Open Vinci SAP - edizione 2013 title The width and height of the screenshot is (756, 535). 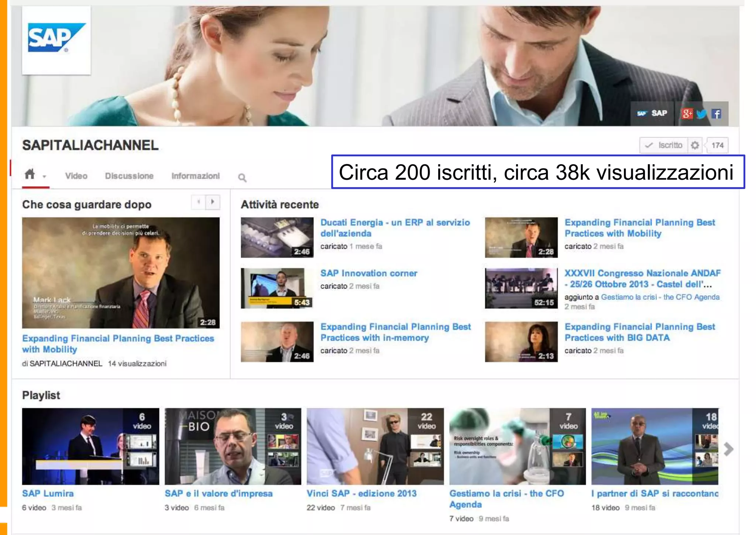(361, 494)
